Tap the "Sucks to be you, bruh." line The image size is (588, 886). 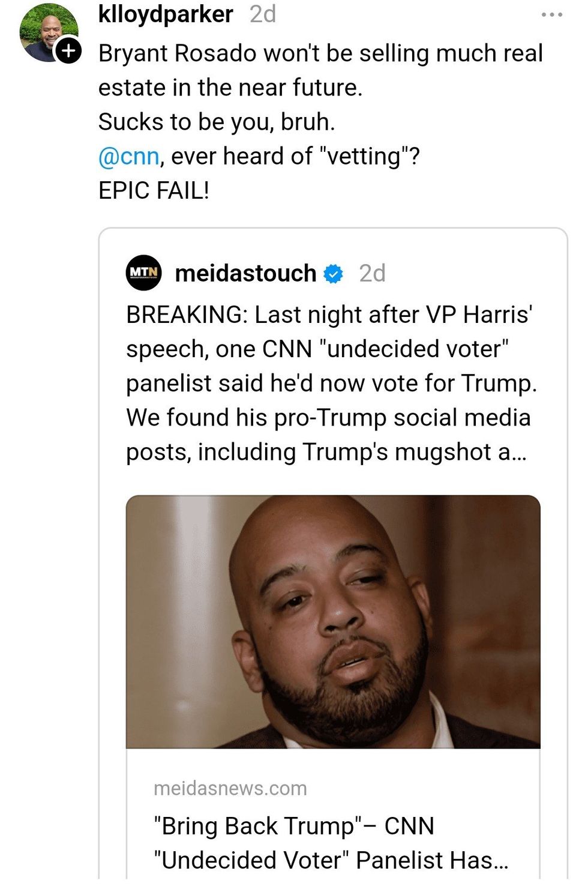pos(217,122)
